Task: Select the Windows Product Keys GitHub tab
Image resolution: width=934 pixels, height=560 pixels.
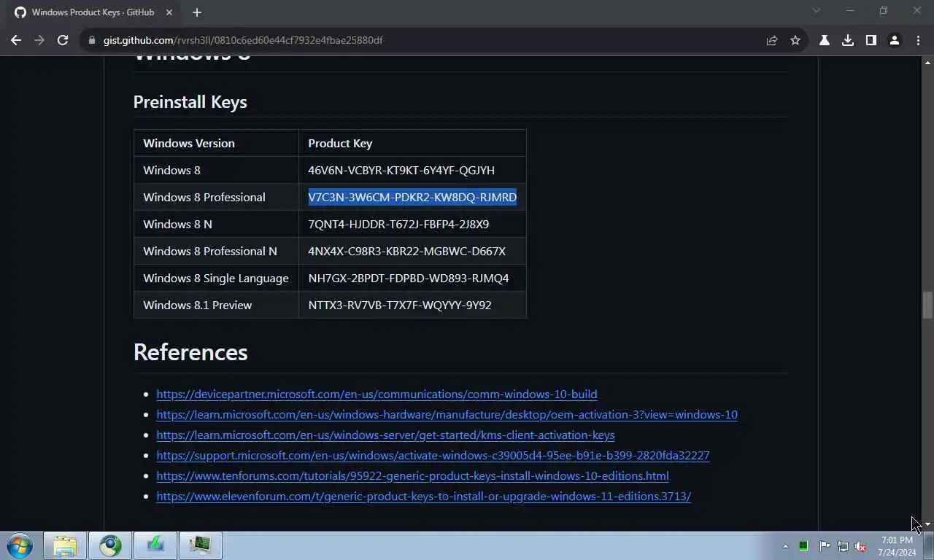Action: pyautogui.click(x=93, y=12)
